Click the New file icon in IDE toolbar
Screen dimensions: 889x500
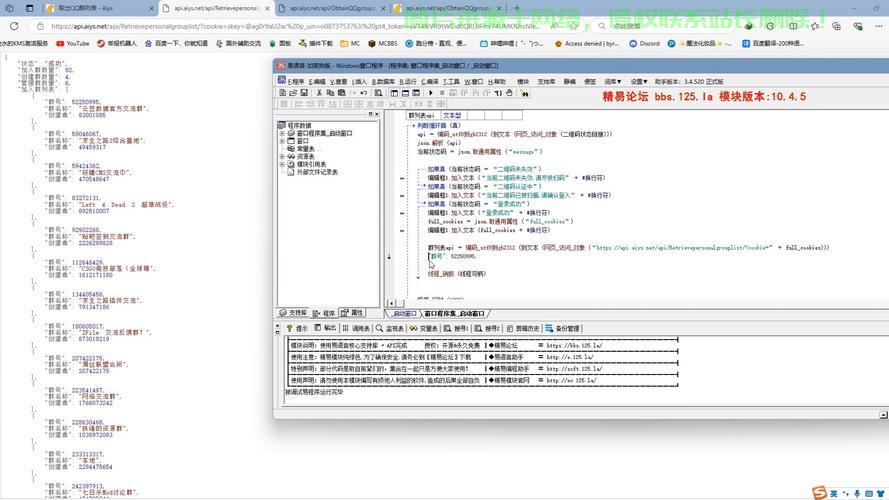[282, 93]
